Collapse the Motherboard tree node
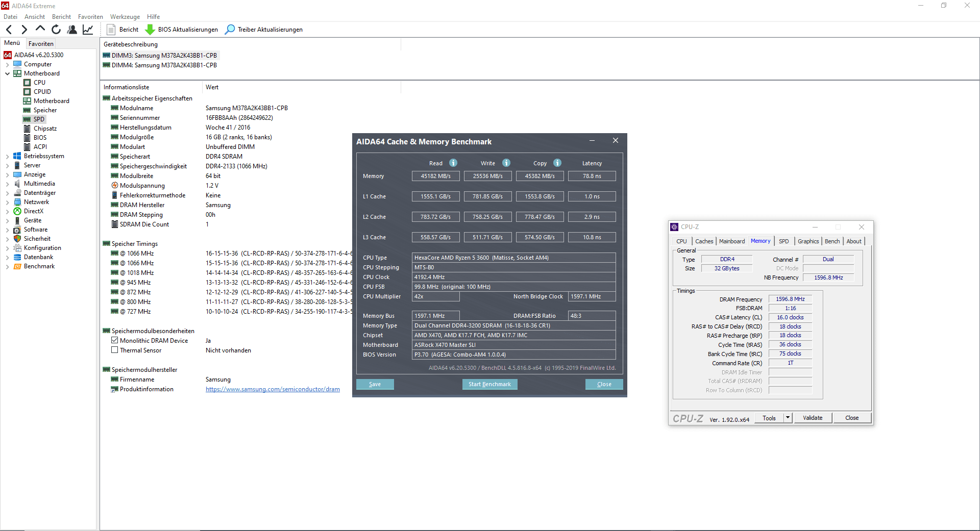 7,73
